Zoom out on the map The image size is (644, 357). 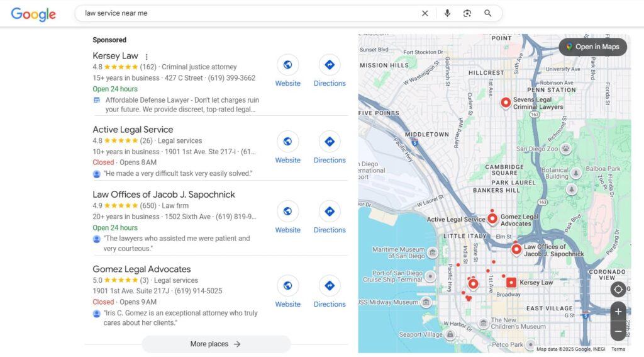618,331
